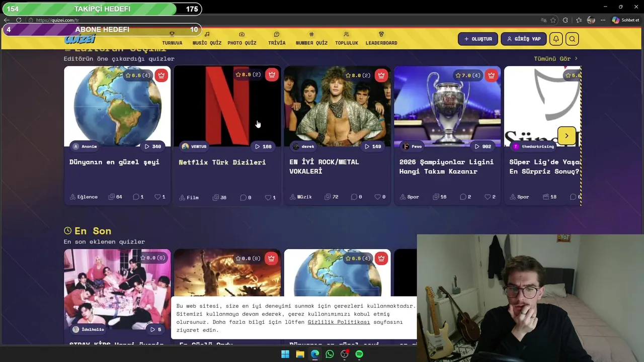
Task: Click red crown badge on 2026 Şampiyonlar Ligini card
Action: click(x=491, y=75)
